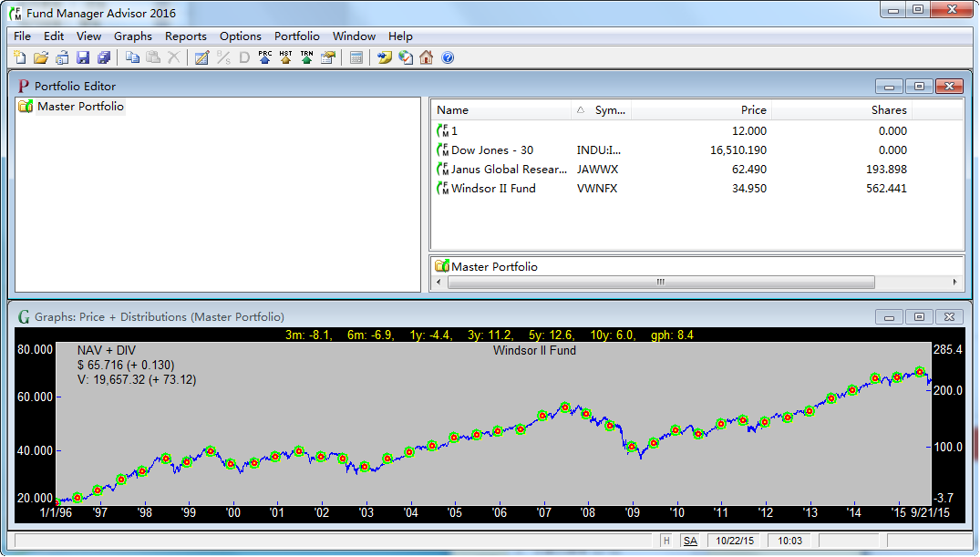
Task: Open a portfolio file via folder icon
Action: pos(41,57)
